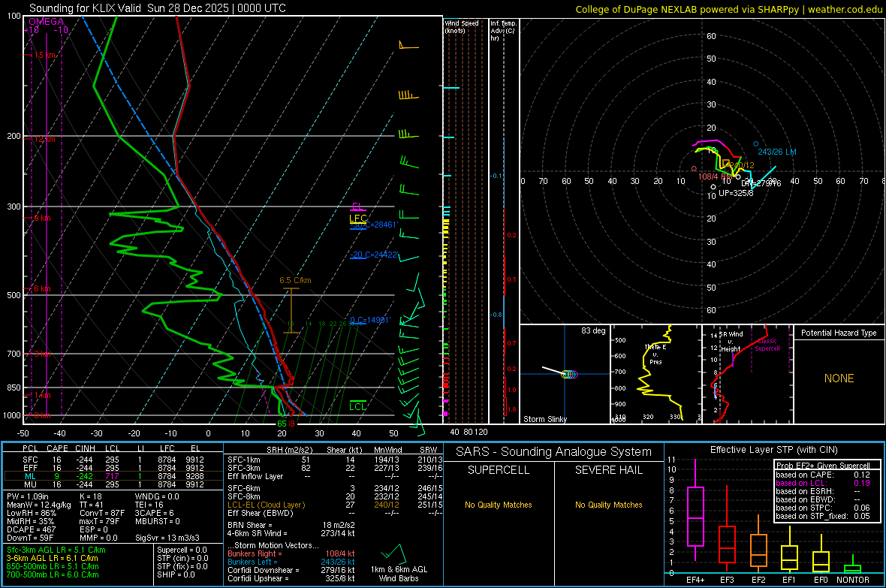Click the magenta OMEGA label
This screenshot has height=588, width=886.
(x=47, y=22)
